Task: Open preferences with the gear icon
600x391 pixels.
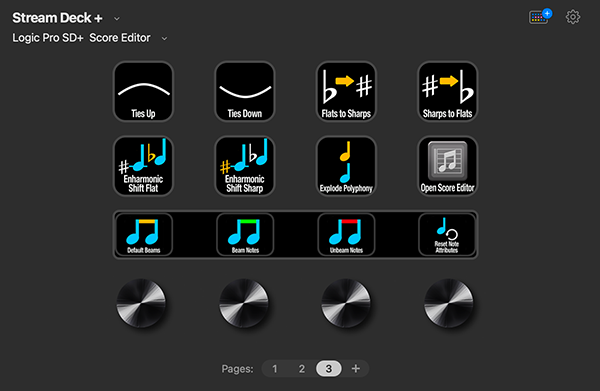Action: 573,17
